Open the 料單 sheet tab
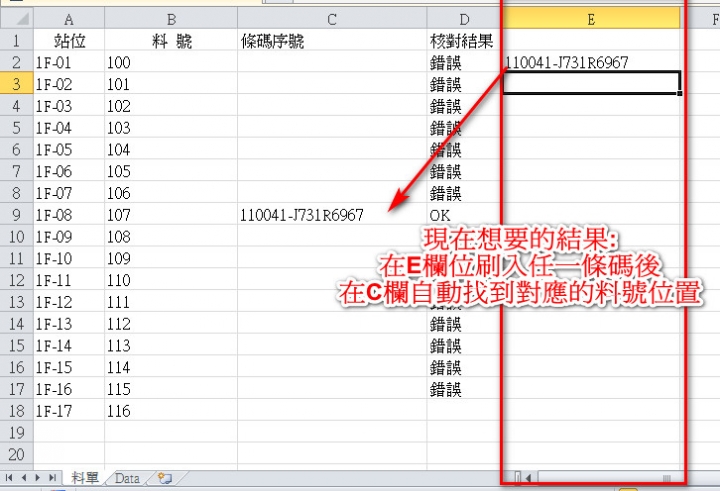 84,478
